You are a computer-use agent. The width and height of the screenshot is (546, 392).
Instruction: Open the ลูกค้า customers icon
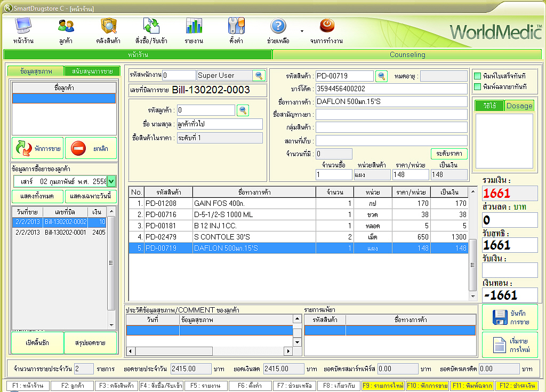(x=66, y=27)
